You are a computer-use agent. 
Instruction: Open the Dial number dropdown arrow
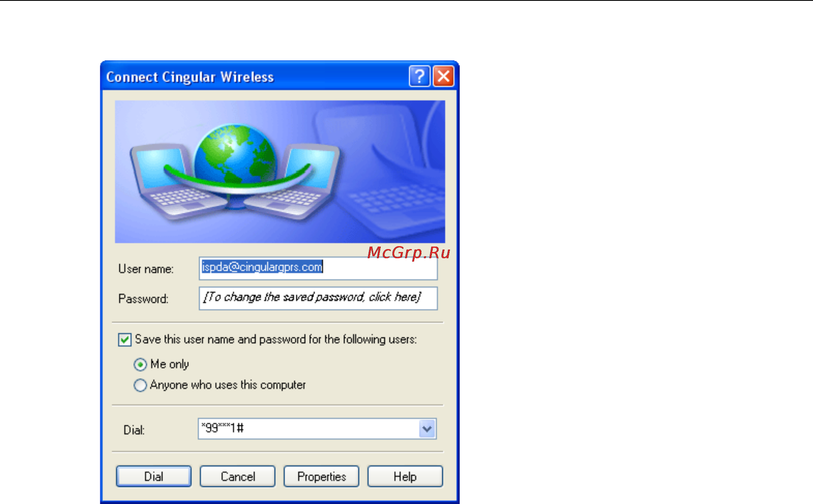pyautogui.click(x=427, y=429)
